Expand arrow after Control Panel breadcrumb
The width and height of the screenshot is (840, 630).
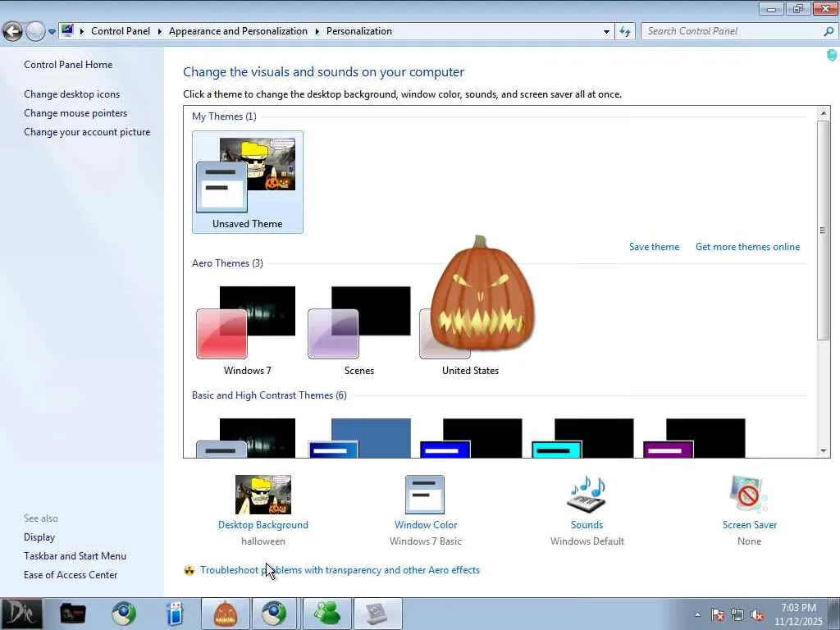(x=160, y=32)
